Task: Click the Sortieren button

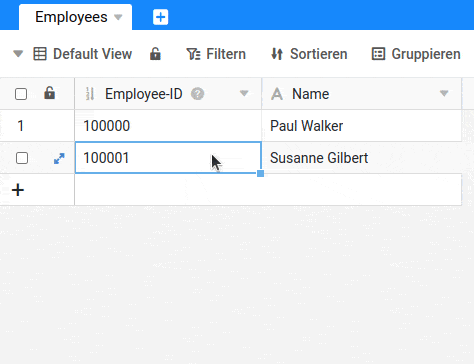Action: 309,54
